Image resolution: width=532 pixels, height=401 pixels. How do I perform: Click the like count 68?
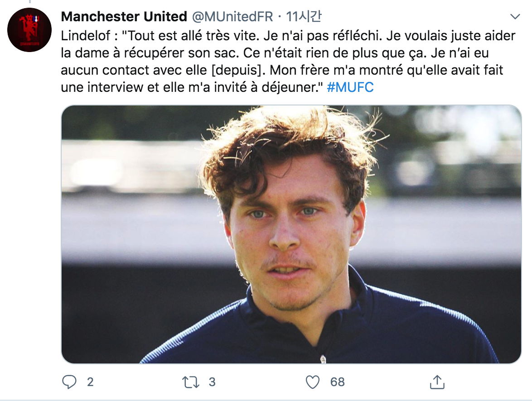click(x=337, y=382)
